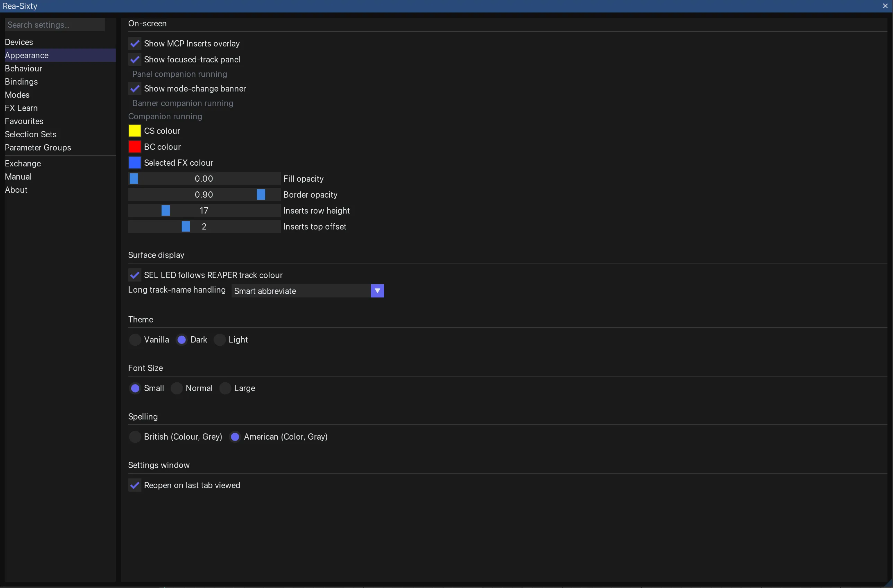Click the Search settings field
The width and height of the screenshot is (893, 588).
tap(55, 25)
